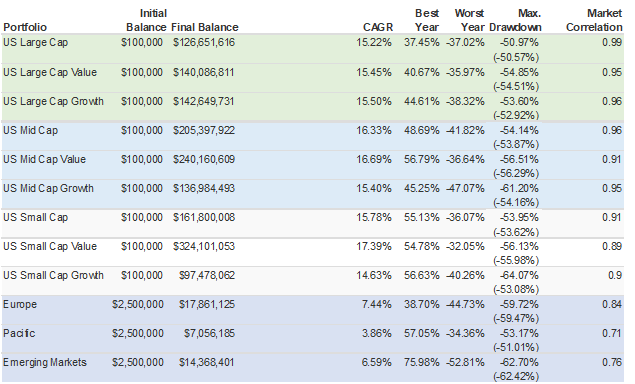Click the 6.59% CAGR value

(377, 362)
